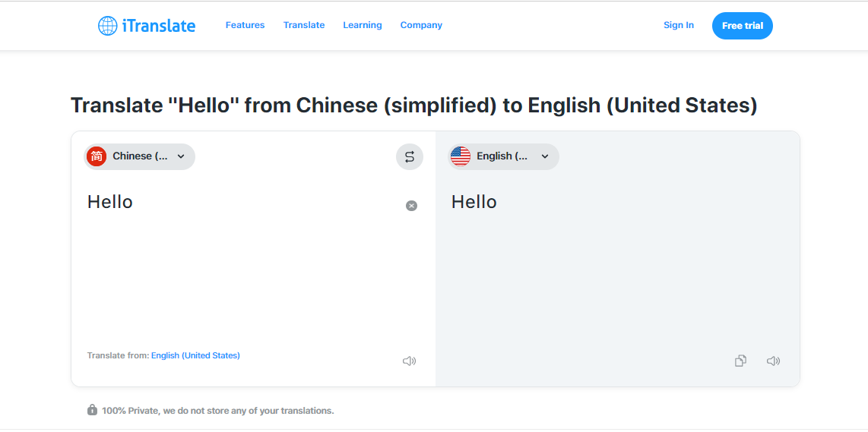This screenshot has height=432, width=868.
Task: Switch source to English (United States) suggestion
Action: click(195, 355)
